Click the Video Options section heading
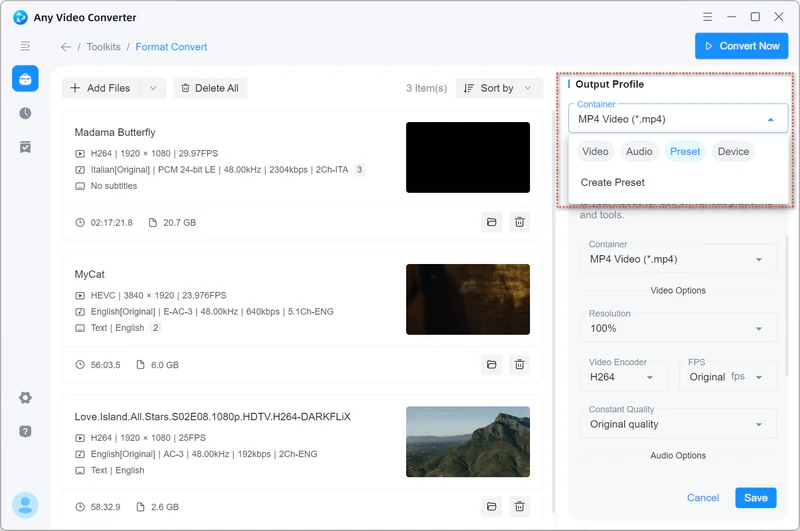 coord(678,290)
